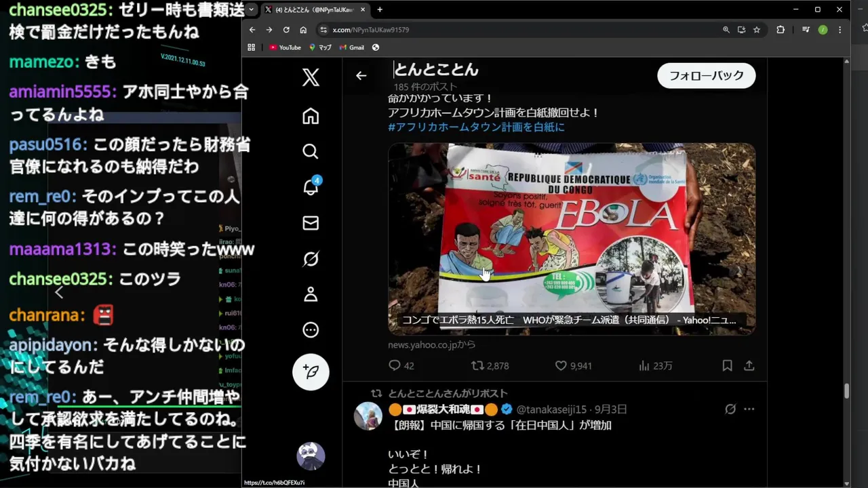Image resolution: width=868 pixels, height=488 pixels.
Task: Click install app icon in address bar
Action: (741, 30)
